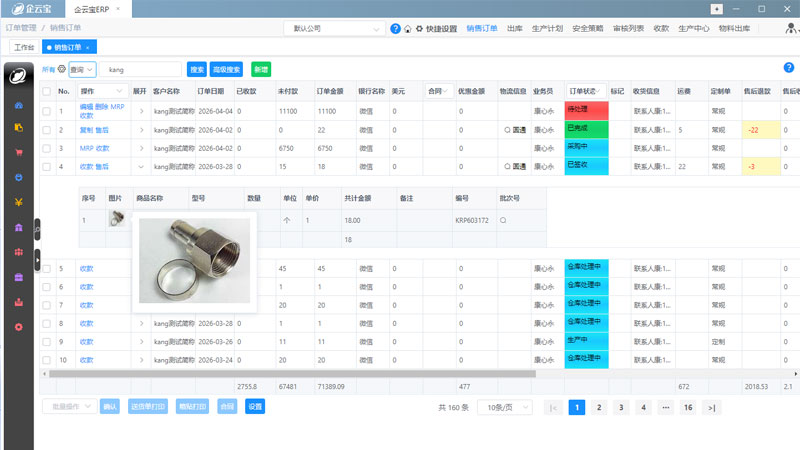The height and width of the screenshot is (450, 800).
Task: Open 生产计划 in the top menu
Action: (547, 29)
